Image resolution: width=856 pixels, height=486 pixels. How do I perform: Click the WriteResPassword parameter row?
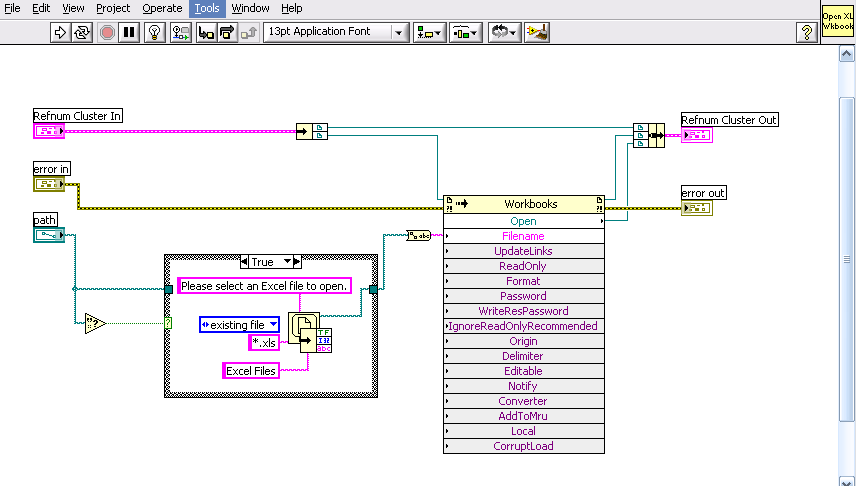[x=524, y=311]
